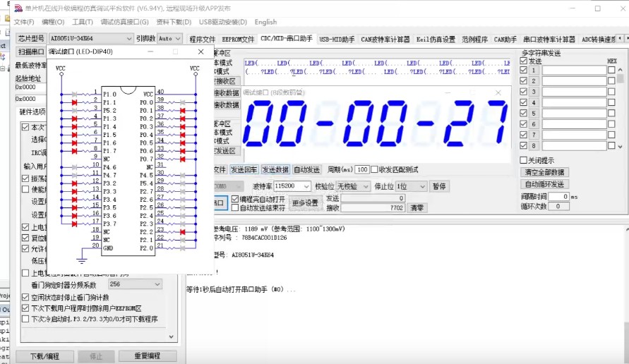Open 资料下载(D) menu
This screenshot has width=629, height=364.
pyautogui.click(x=174, y=22)
